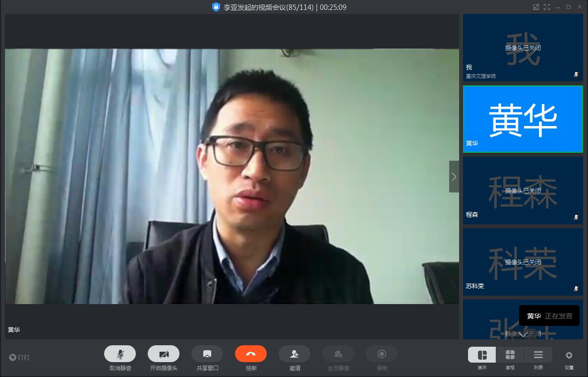Pop out meeting into mini window
Viewport: 588px width, 377px height.
[536, 7]
